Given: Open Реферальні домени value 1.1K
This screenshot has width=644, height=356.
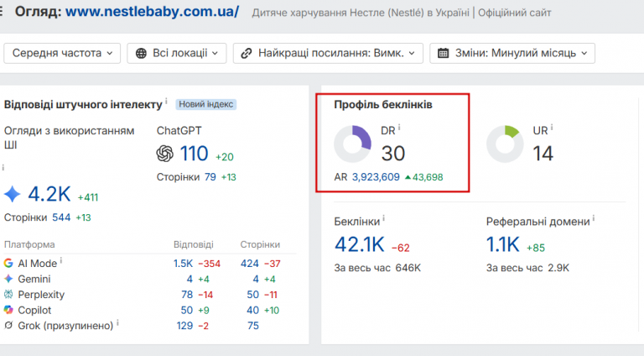Looking at the screenshot, I should 503,244.
